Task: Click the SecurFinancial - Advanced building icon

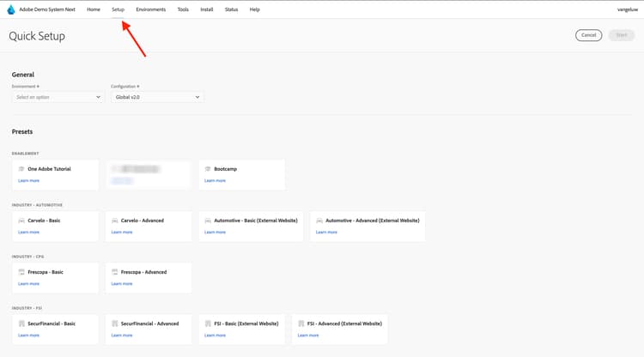Action: click(114, 324)
